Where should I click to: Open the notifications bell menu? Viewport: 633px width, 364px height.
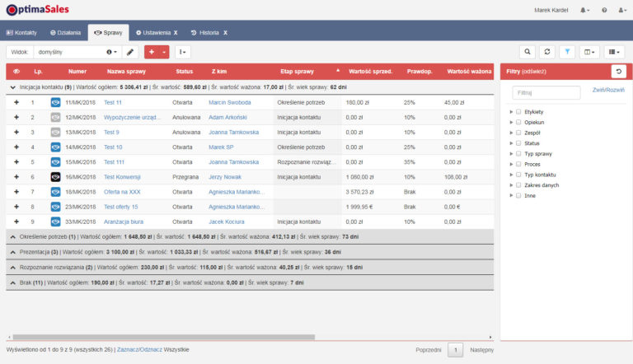[584, 10]
